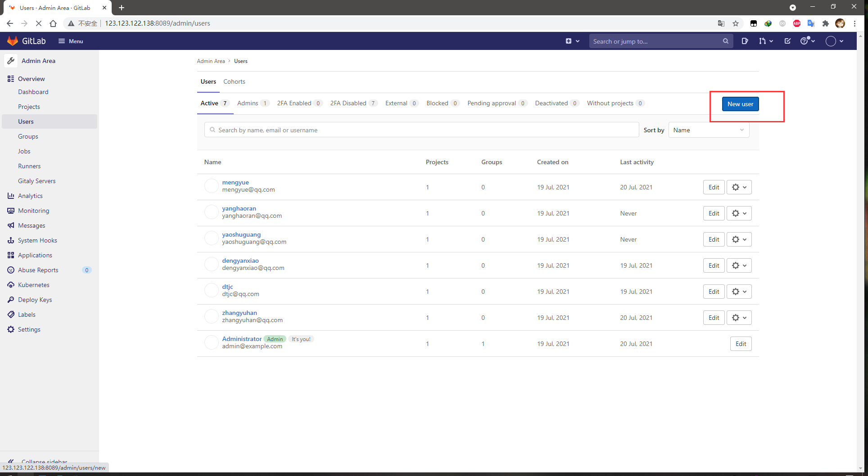Screen dimensions: 868x476
Task: Select the Pending approval filter tab
Action: 497,103
